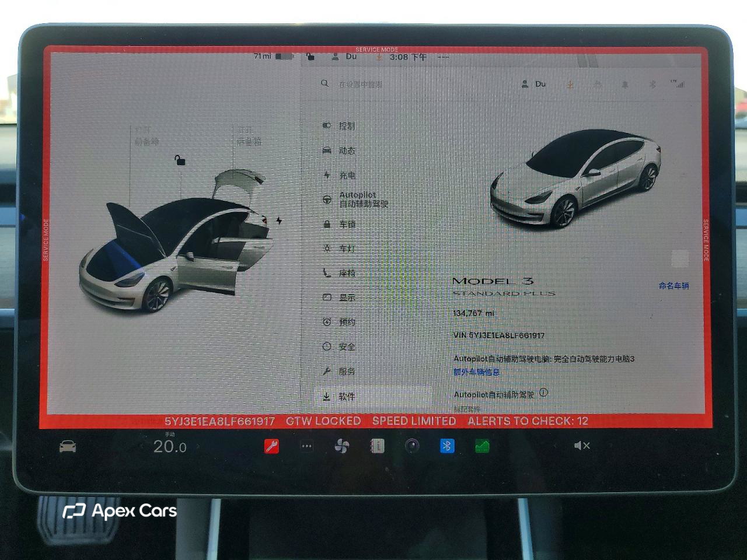Tap ALERTS TO CHECK: 12 in red bar
The image size is (747, 560).
(x=528, y=421)
